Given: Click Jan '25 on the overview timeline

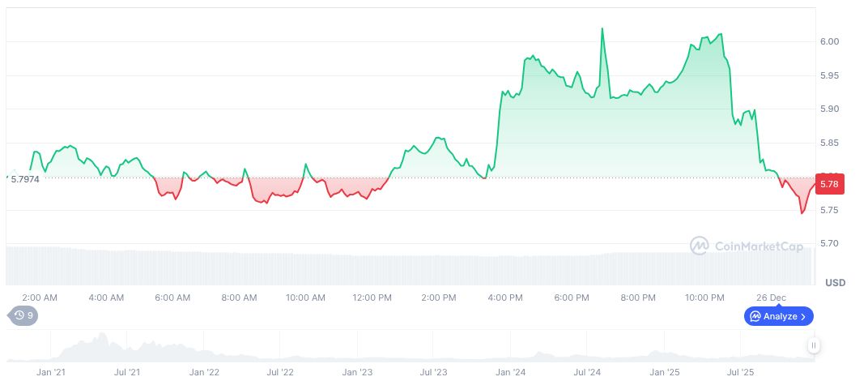Looking at the screenshot, I should coord(664,372).
